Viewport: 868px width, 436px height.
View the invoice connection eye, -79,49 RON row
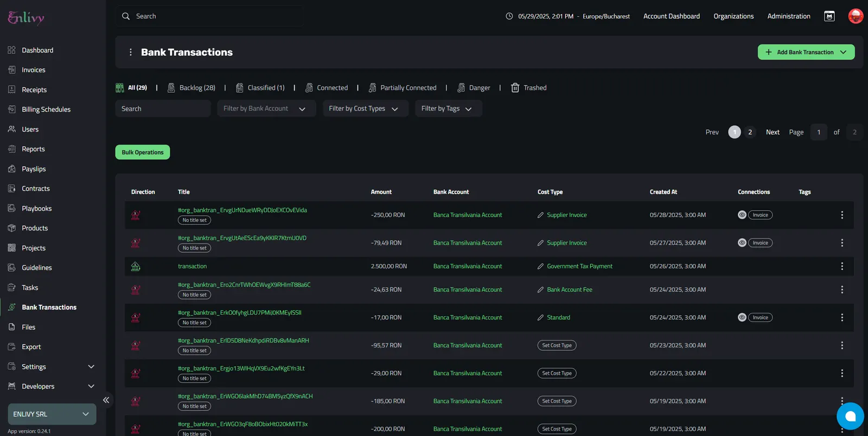pos(742,243)
